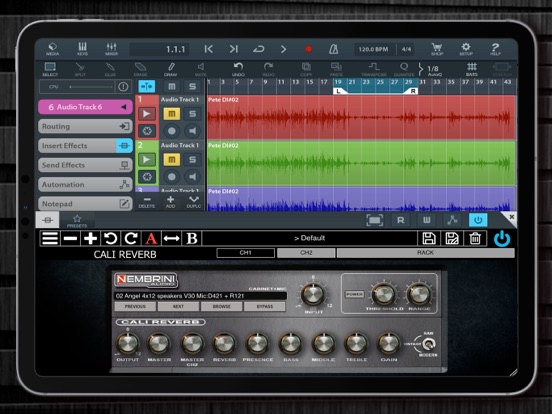Click the Copy tool
The height and width of the screenshot is (414, 552).
coord(306,69)
